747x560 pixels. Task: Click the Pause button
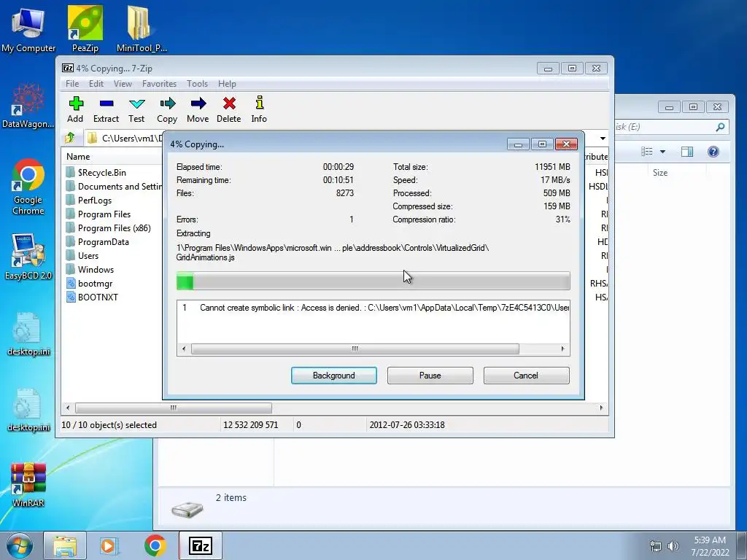coord(430,376)
